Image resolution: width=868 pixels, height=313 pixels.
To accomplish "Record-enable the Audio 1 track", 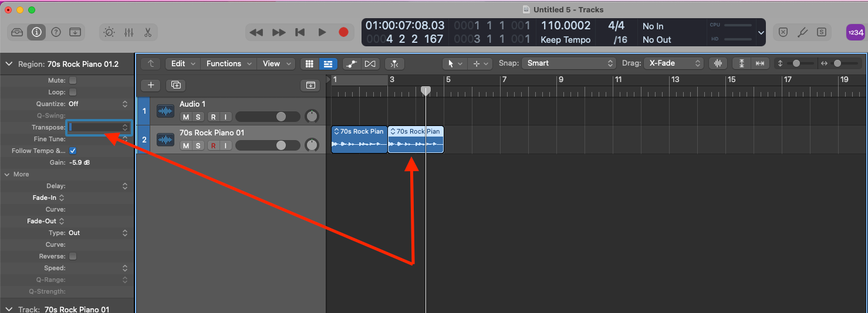I will pyautogui.click(x=214, y=117).
